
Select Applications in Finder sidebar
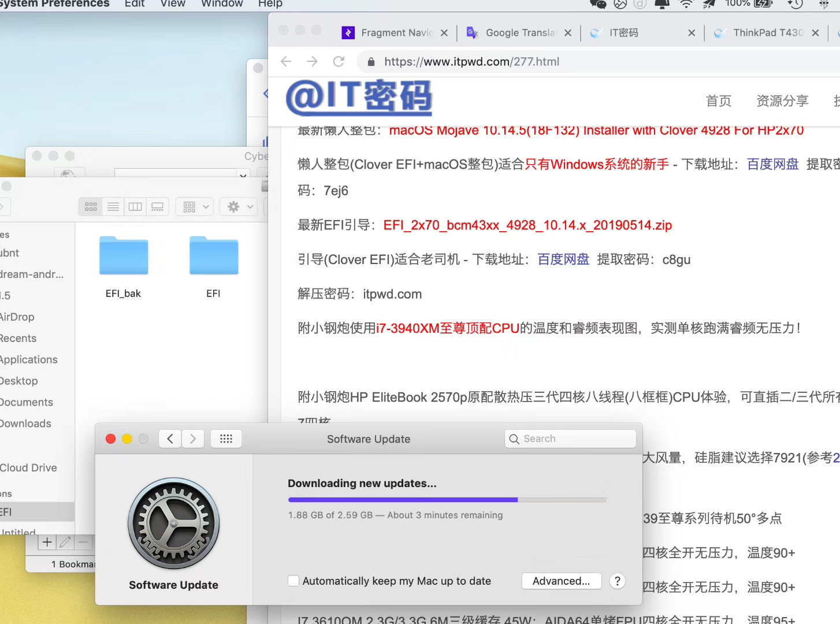pyautogui.click(x=29, y=360)
